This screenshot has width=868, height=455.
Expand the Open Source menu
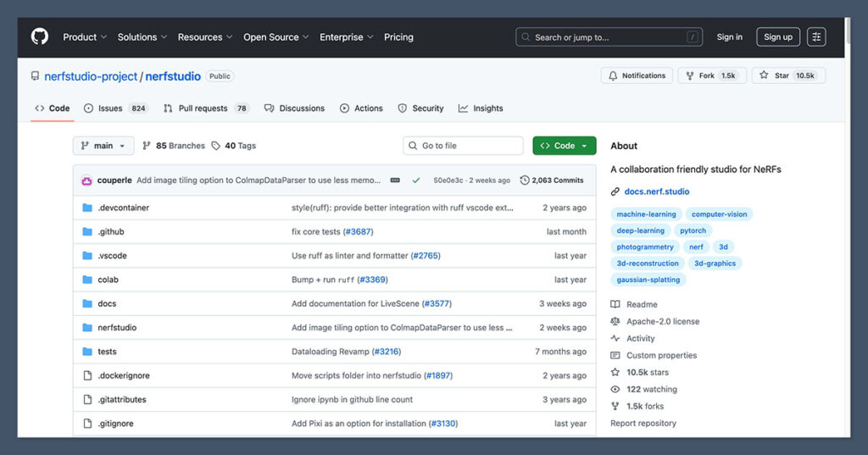275,37
